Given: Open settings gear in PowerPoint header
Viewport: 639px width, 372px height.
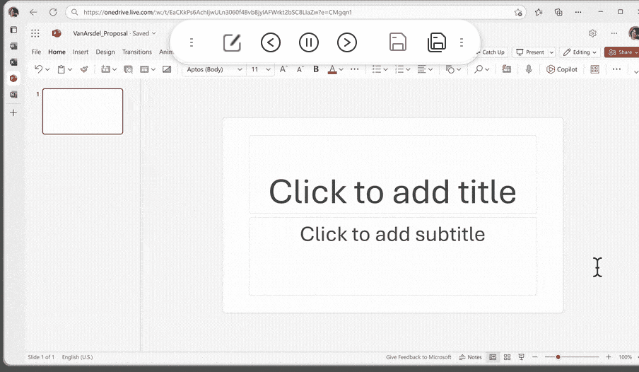Looking at the screenshot, I should tap(593, 33).
